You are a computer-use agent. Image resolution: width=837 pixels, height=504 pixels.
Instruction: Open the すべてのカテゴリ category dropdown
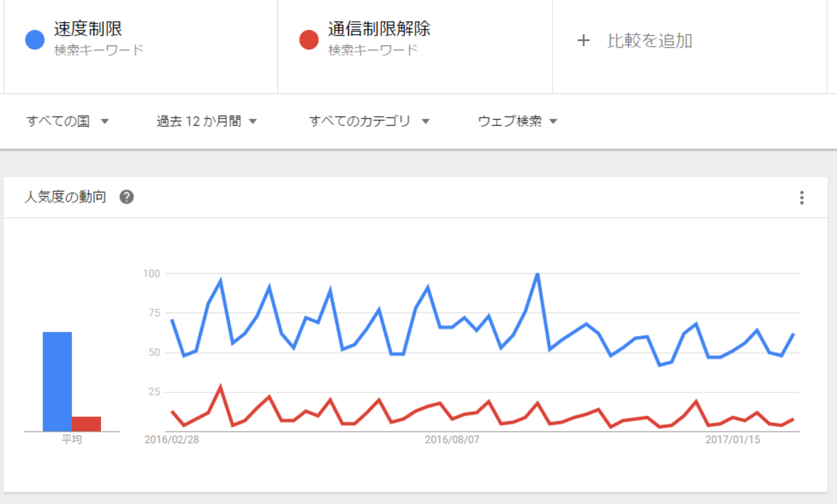[x=370, y=121]
